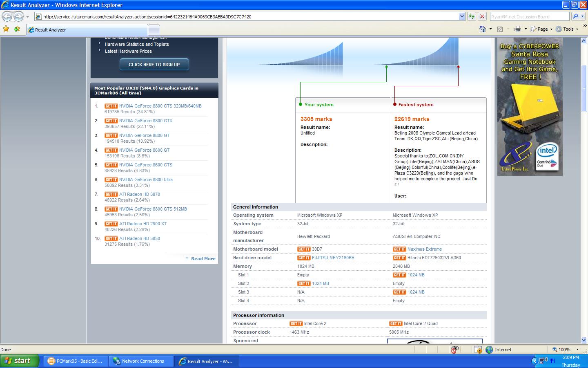
Task: Click Read More link
Action: point(203,258)
